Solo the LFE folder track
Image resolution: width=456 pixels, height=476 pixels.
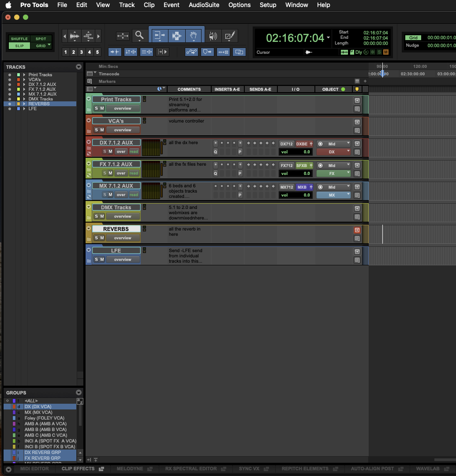96,259
